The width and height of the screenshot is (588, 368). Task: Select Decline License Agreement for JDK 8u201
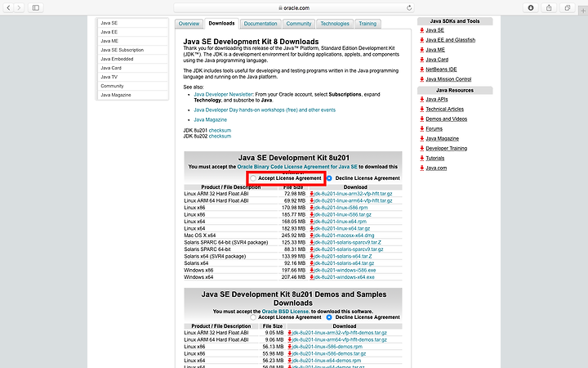pos(329,178)
